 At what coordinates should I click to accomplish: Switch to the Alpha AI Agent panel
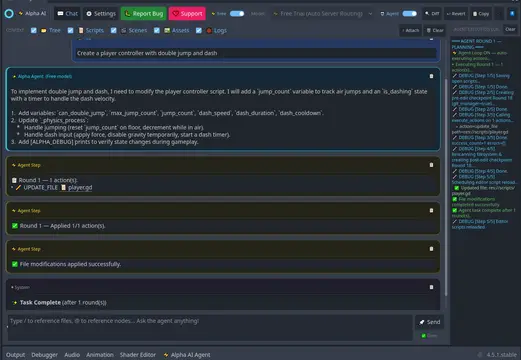click(187, 355)
